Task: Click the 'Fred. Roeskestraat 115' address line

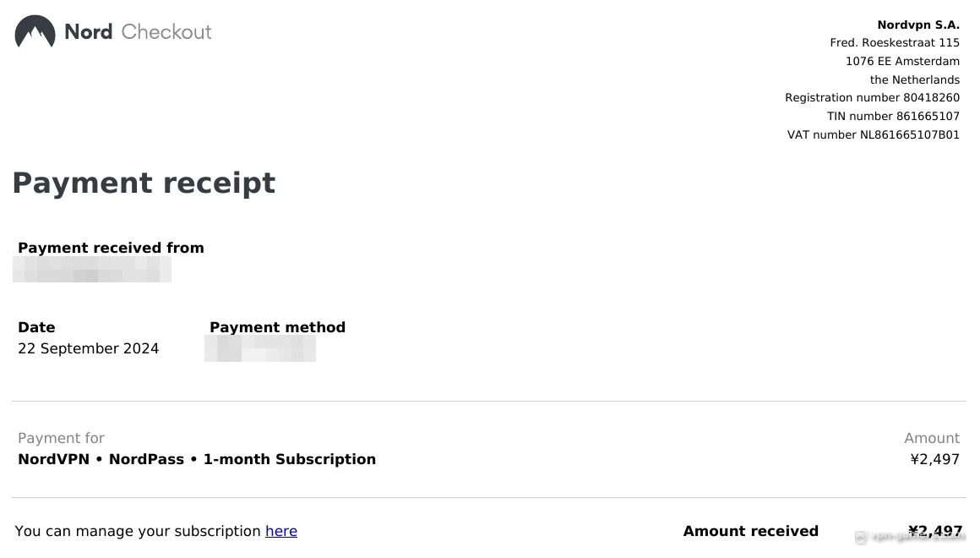Action: click(895, 42)
